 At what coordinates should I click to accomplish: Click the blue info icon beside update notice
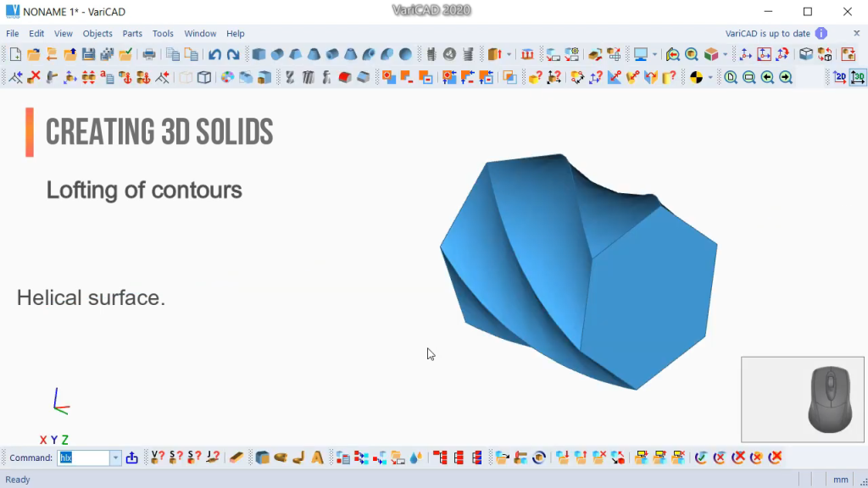pos(821,33)
